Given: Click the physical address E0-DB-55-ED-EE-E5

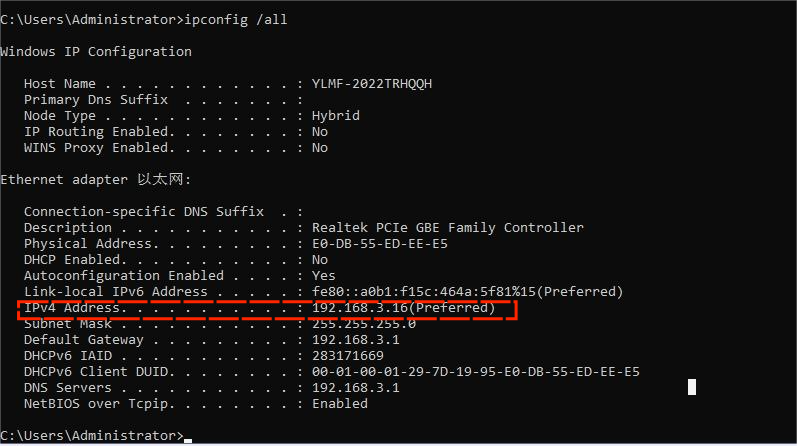Looking at the screenshot, I should [x=380, y=243].
